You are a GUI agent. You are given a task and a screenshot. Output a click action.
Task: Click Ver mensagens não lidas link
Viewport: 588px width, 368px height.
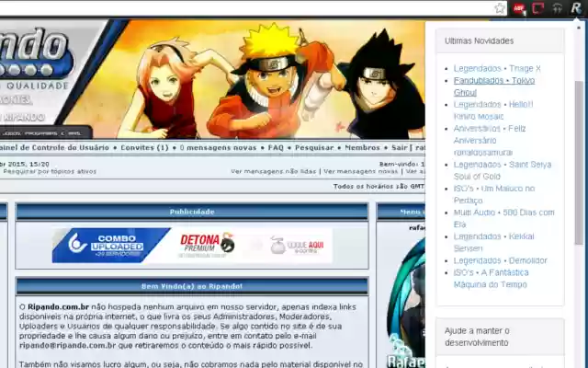274,171
